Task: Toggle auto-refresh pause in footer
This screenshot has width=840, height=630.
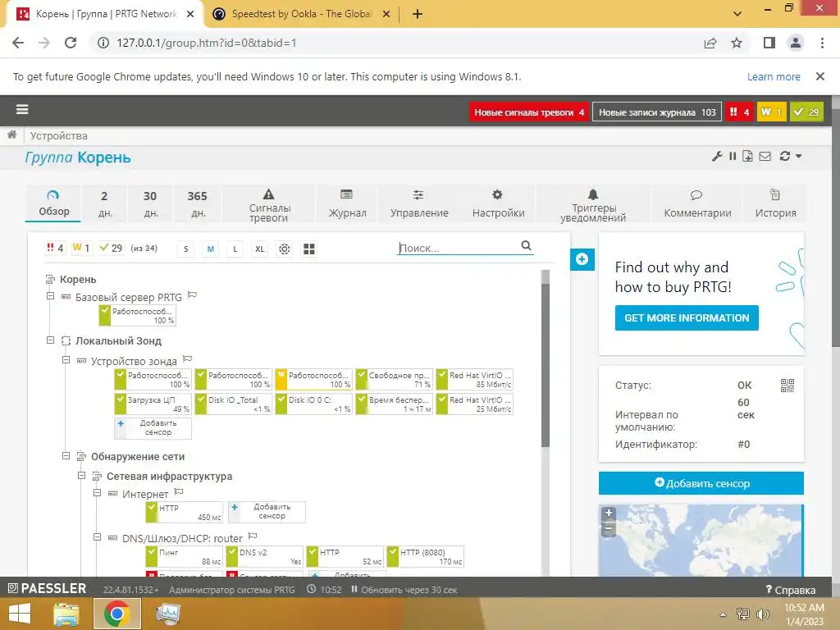Action: [354, 589]
